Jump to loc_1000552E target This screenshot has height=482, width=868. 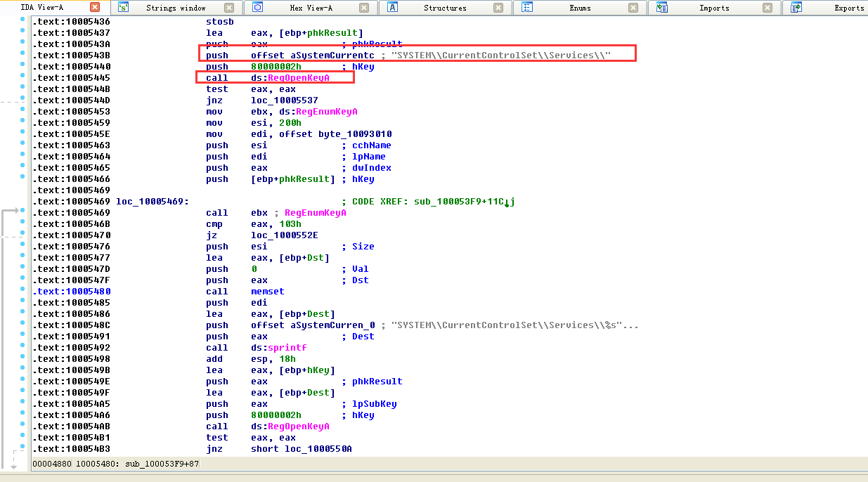click(x=284, y=235)
